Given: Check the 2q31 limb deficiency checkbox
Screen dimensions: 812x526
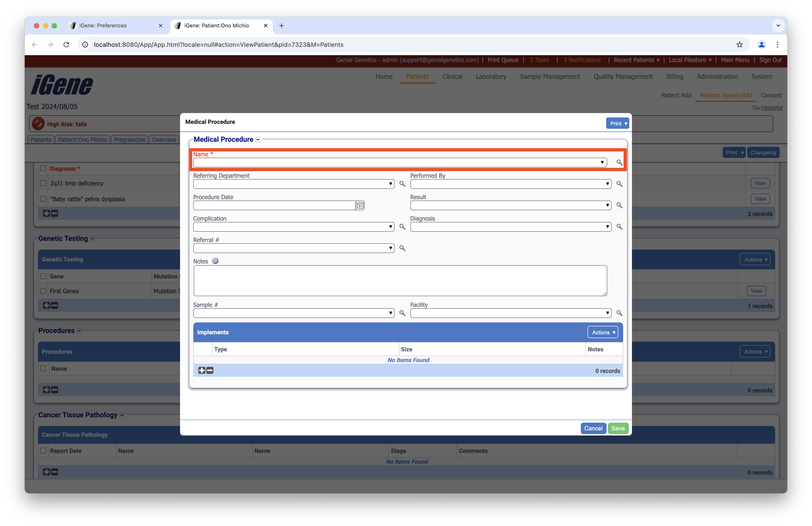Looking at the screenshot, I should tap(43, 183).
